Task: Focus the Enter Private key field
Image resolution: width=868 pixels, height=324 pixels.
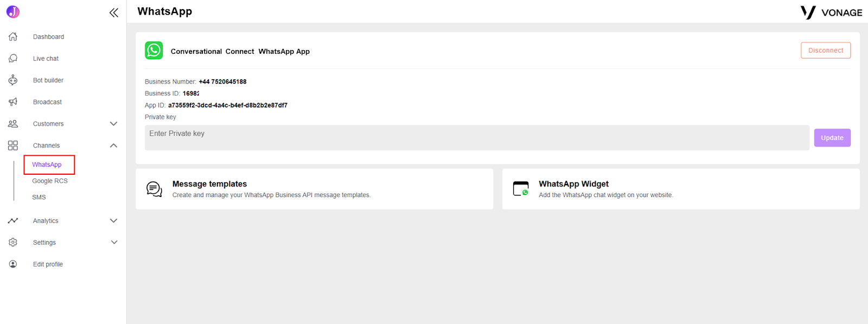Action: point(477,138)
